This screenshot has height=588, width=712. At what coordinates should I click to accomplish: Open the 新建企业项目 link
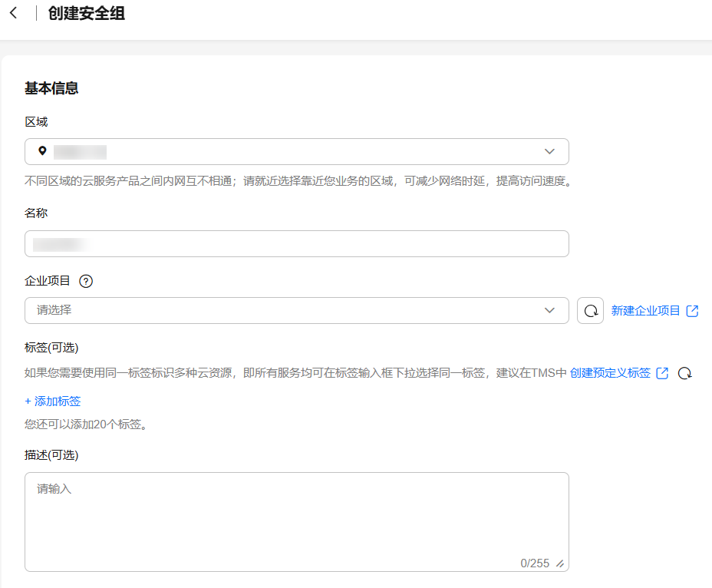tap(645, 311)
